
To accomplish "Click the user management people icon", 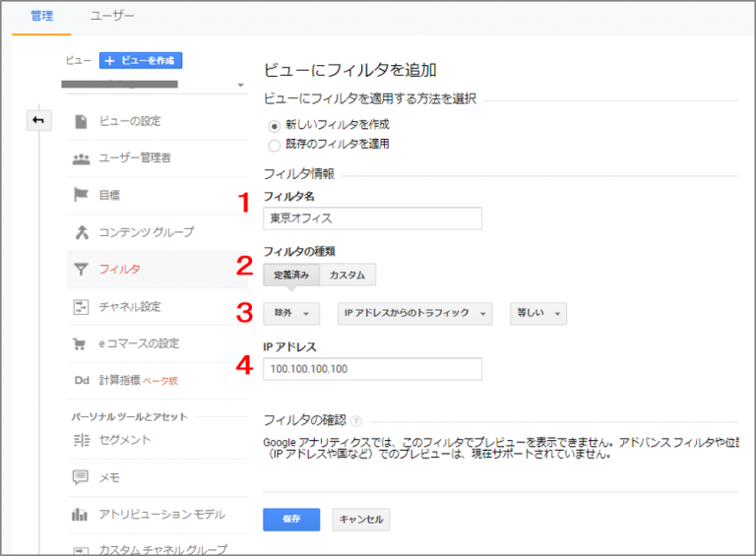I will (x=81, y=158).
